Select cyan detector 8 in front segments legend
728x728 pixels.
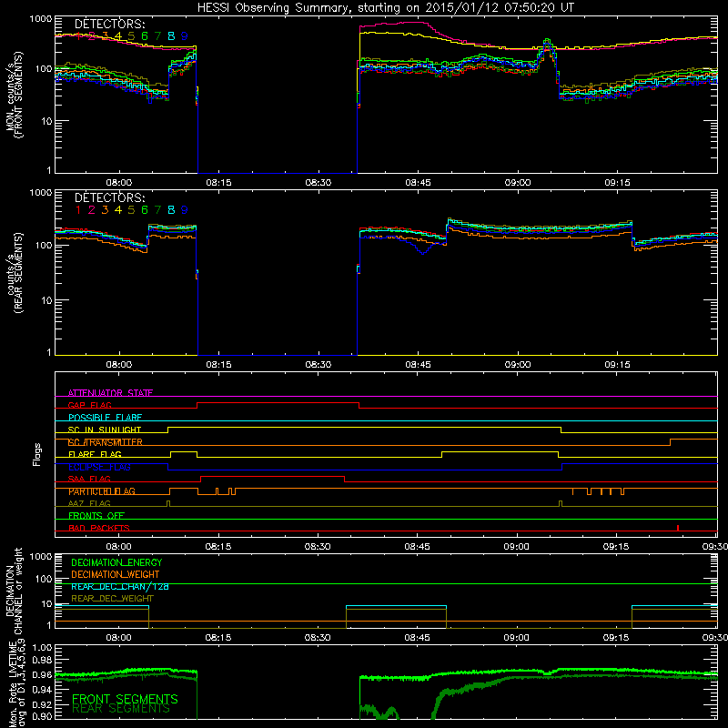171,36
